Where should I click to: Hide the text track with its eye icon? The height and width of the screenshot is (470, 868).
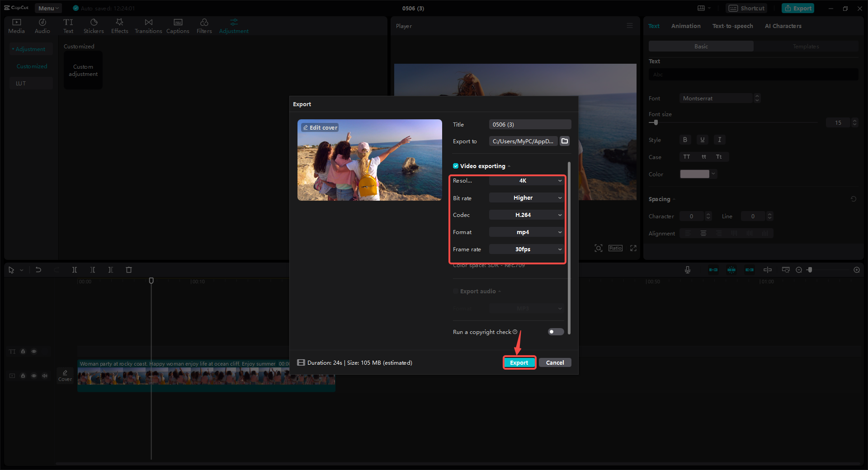point(34,351)
